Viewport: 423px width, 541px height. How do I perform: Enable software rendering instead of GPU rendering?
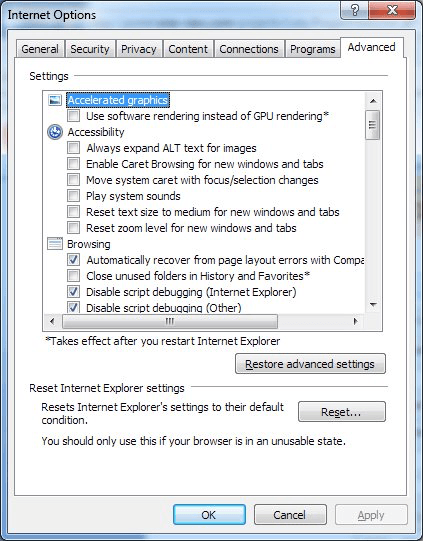(x=73, y=116)
